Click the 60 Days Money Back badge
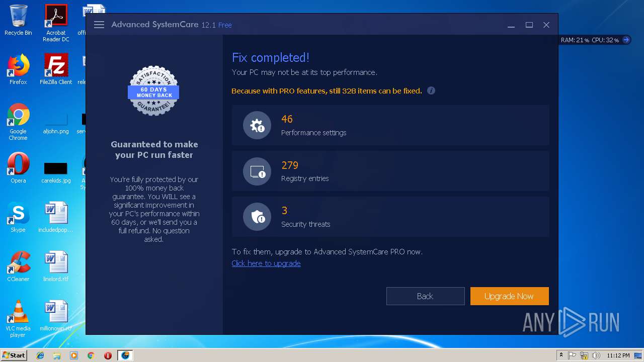Viewport: 644px width, 362px height. click(x=153, y=91)
